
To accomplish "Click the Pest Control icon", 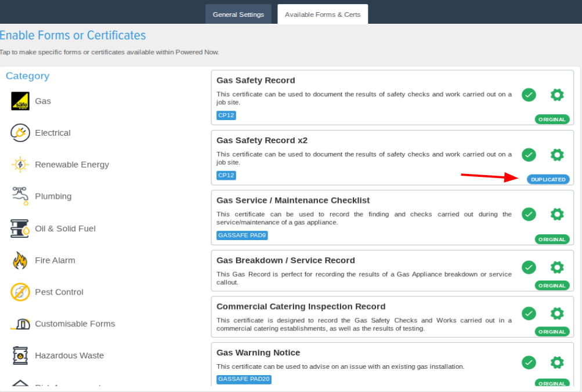I will click(x=20, y=292).
